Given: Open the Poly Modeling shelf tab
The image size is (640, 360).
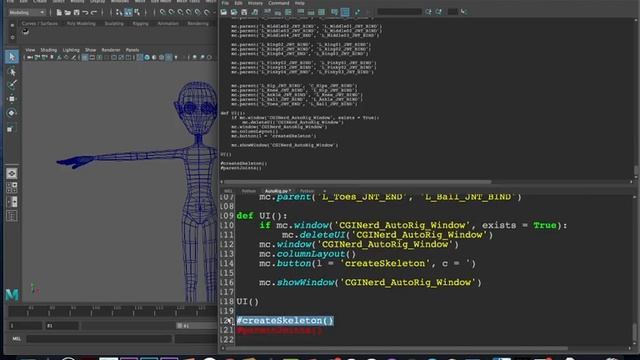Looking at the screenshot, I should (x=81, y=24).
